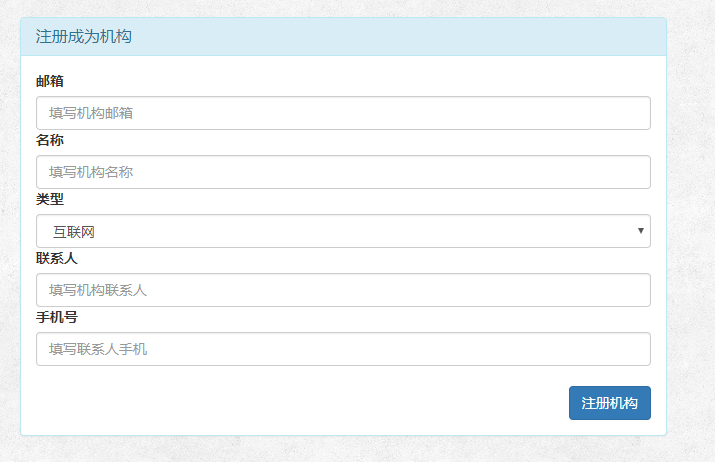Focus the 填写机构名称 name field
This screenshot has width=715, height=462.
click(x=343, y=172)
